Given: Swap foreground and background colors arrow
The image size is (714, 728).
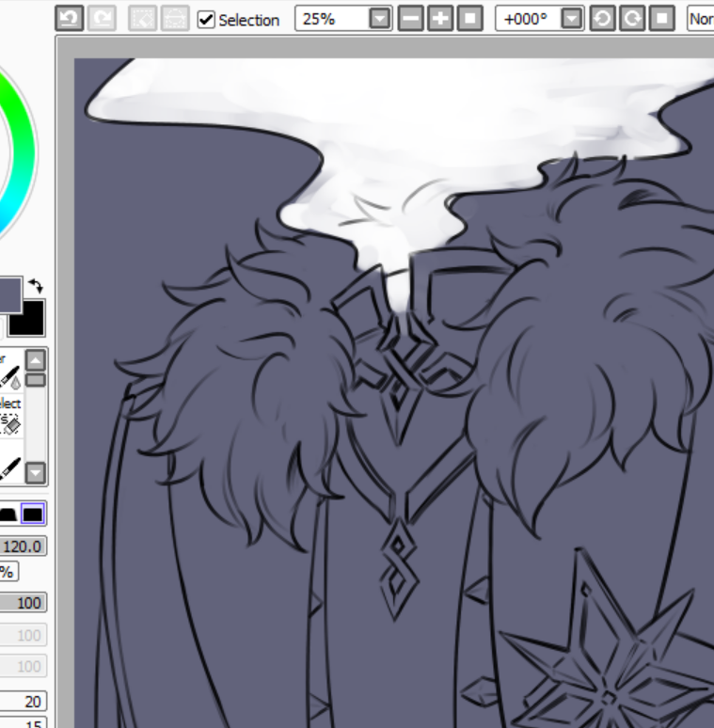Looking at the screenshot, I should point(36,286).
